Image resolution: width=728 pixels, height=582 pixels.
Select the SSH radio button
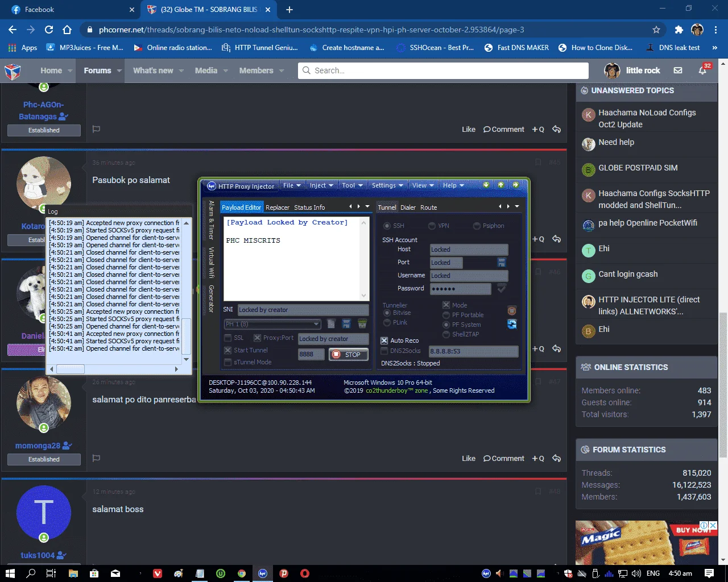tap(387, 226)
